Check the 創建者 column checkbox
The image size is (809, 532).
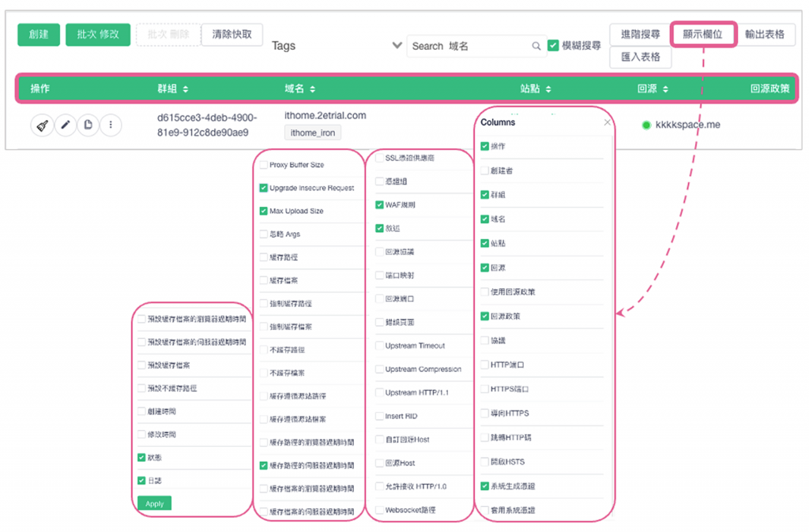coord(484,170)
